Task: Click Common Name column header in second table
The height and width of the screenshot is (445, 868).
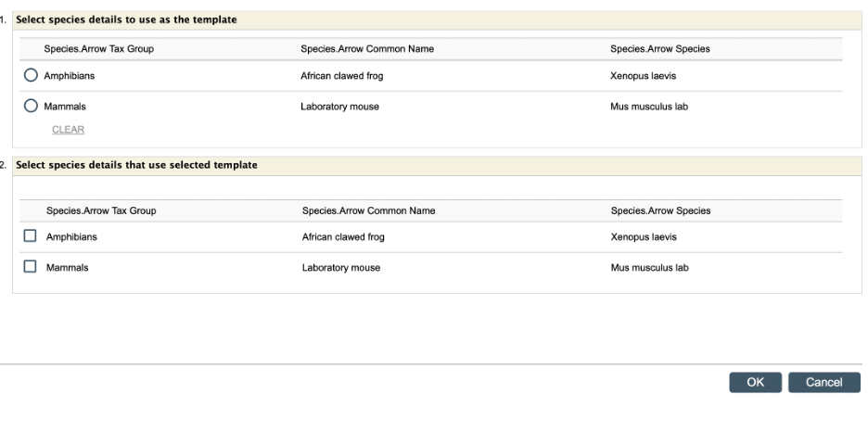Action: tap(368, 210)
